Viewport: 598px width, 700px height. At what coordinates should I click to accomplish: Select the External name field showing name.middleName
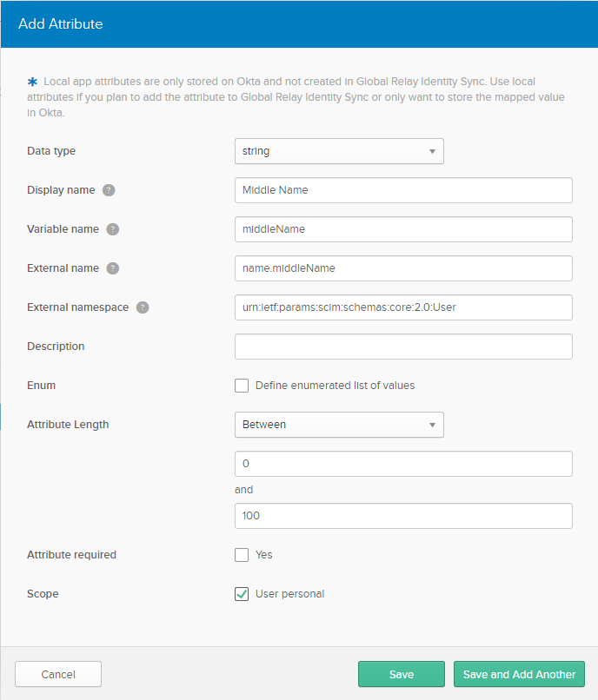402,268
